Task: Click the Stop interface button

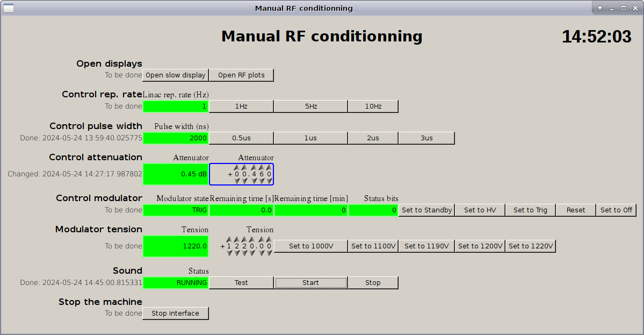Action: coord(175,313)
